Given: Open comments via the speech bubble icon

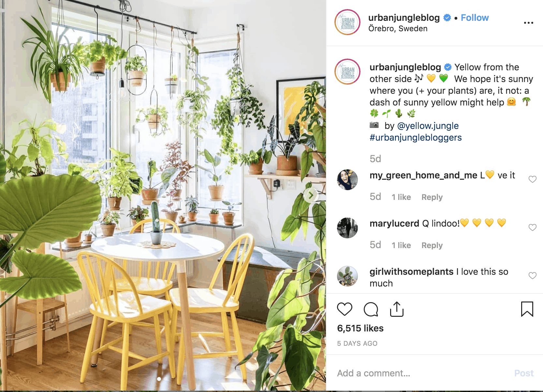Looking at the screenshot, I should coord(371,309).
